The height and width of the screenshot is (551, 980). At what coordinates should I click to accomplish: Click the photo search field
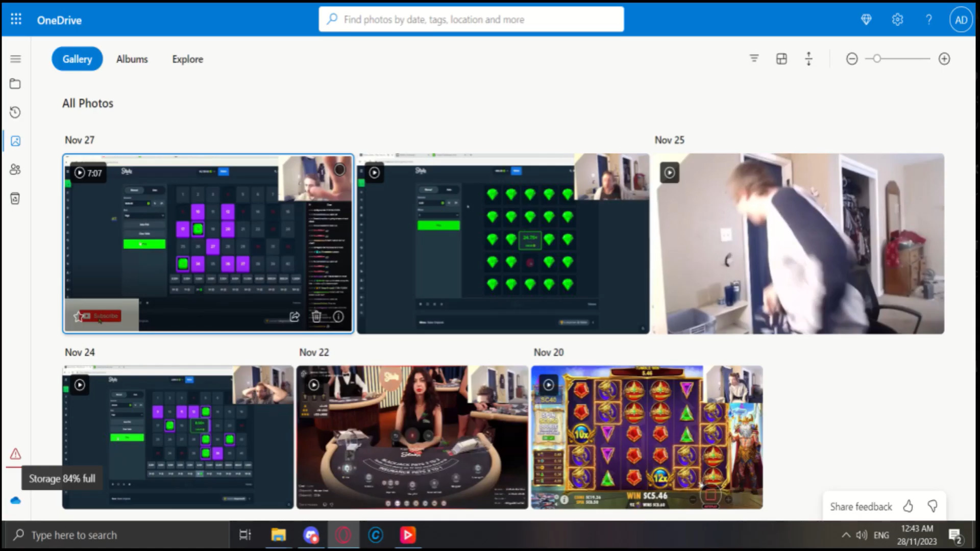coord(471,19)
